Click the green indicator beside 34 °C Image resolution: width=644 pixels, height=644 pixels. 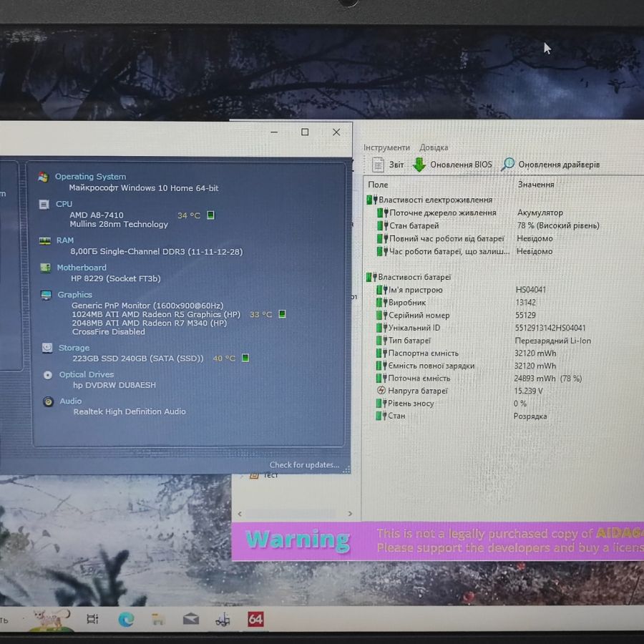[210, 215]
